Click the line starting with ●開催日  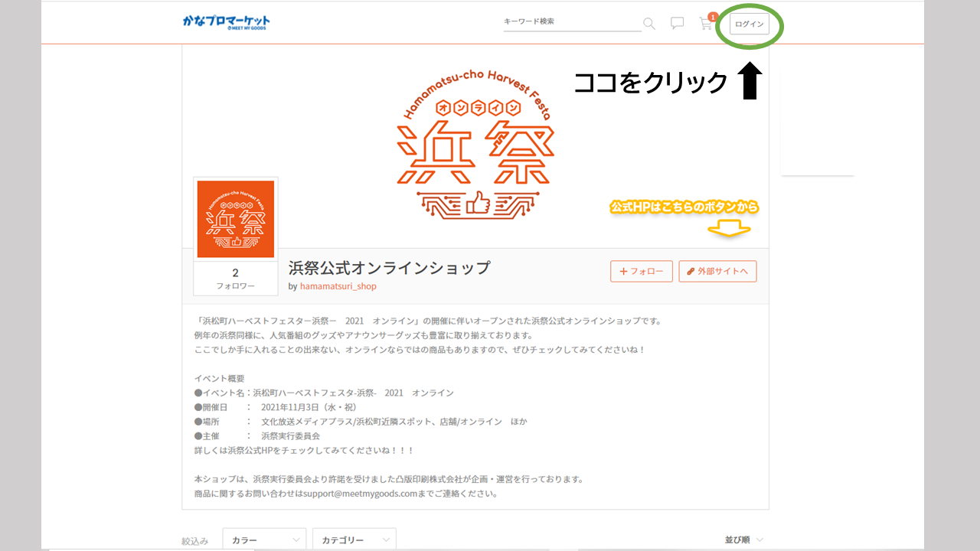click(276, 407)
